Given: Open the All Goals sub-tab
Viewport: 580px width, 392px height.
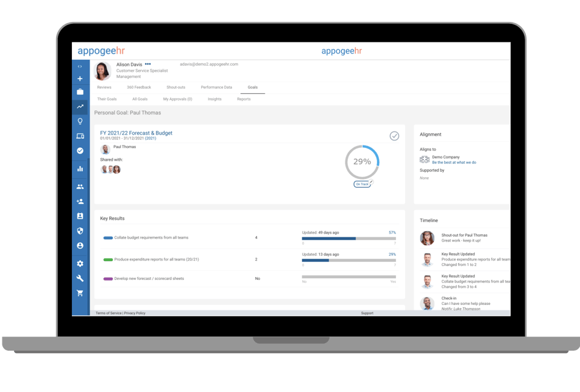Looking at the screenshot, I should click(140, 99).
